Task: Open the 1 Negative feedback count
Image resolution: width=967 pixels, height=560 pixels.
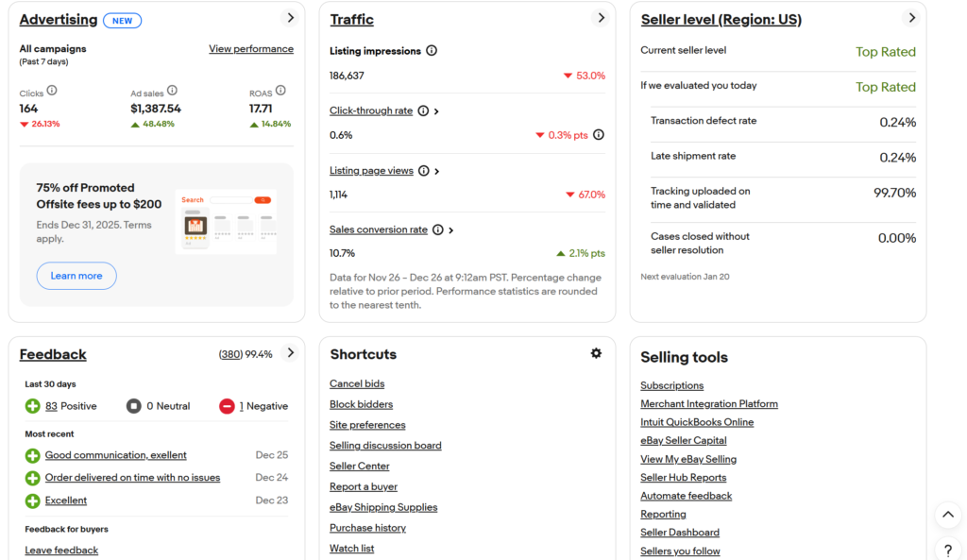Action: tap(241, 406)
